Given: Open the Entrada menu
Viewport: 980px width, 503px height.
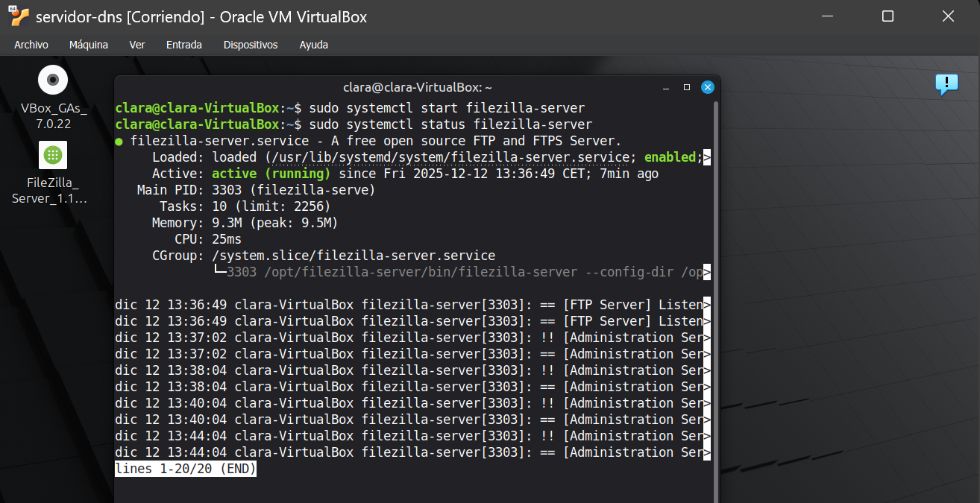Looking at the screenshot, I should point(183,45).
